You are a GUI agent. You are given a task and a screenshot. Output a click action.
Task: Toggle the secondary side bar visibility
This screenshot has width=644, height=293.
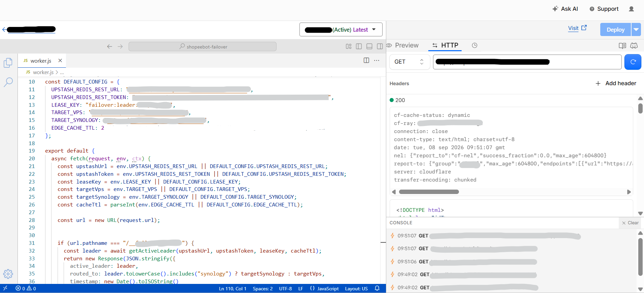click(x=380, y=46)
